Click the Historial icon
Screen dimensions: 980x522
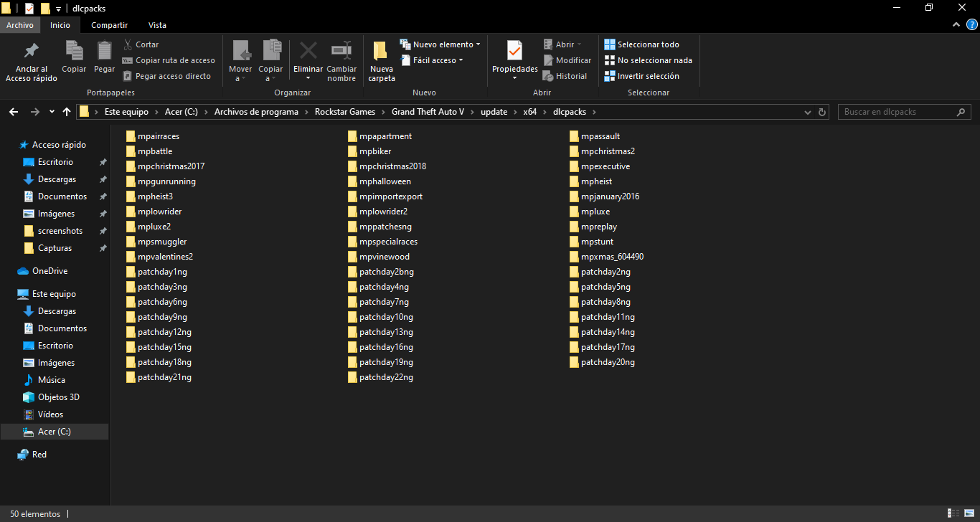click(549, 76)
